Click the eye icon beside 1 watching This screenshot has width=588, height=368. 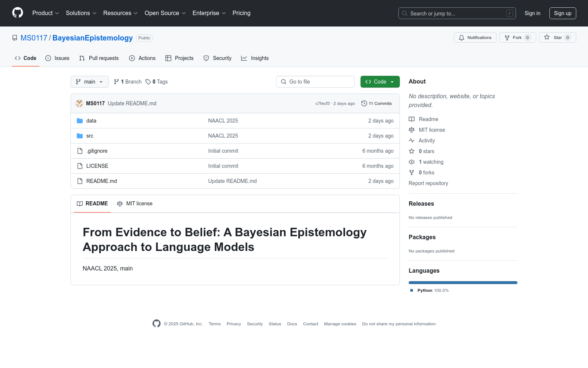[x=412, y=162]
